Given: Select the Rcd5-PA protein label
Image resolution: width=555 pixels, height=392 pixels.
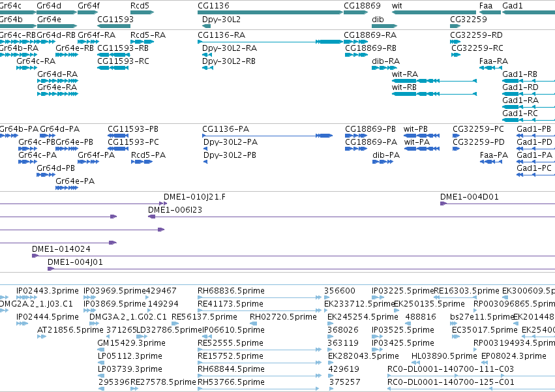Looking at the screenshot, I should [148, 155].
